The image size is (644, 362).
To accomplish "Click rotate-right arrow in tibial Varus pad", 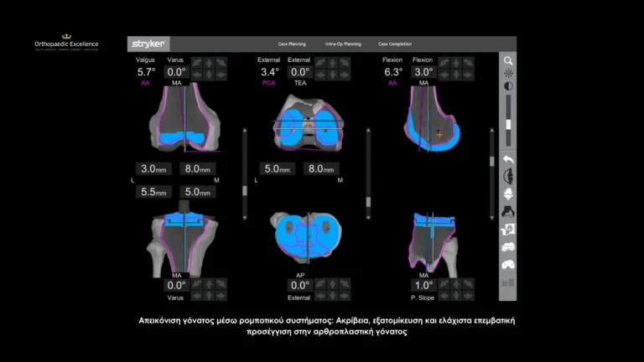I will (221, 284).
